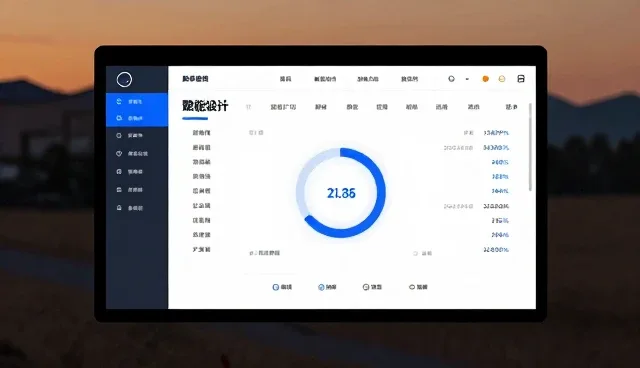Viewport: 640px width, 368px height.
Task: Open the second highlighted sidebar item with cloud icon
Action: point(137,118)
